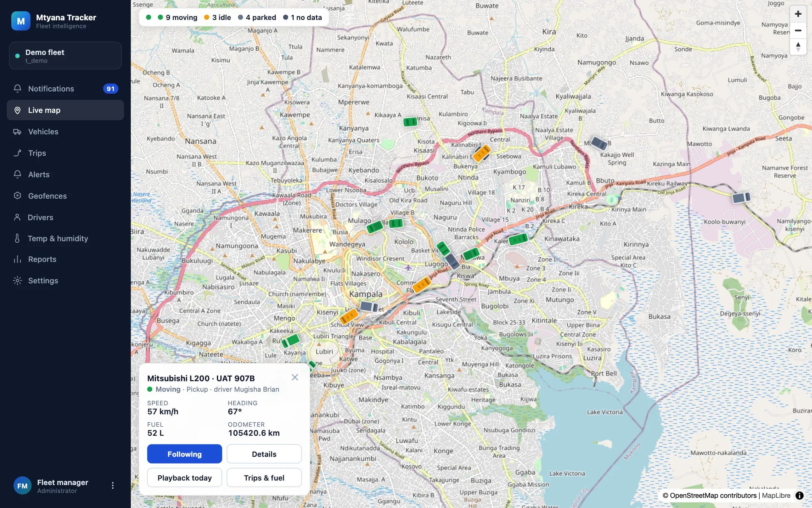The height and width of the screenshot is (508, 812).
Task: Click the FM user avatar
Action: (x=22, y=486)
